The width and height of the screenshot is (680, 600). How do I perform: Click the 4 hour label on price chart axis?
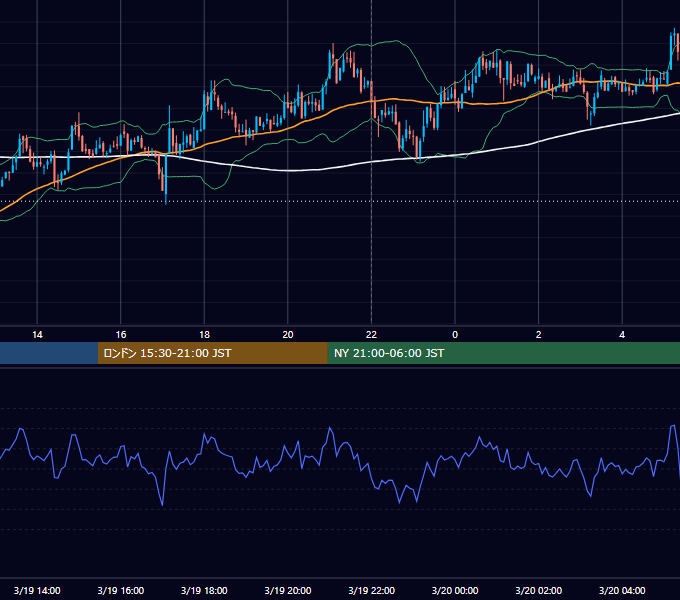pos(622,335)
